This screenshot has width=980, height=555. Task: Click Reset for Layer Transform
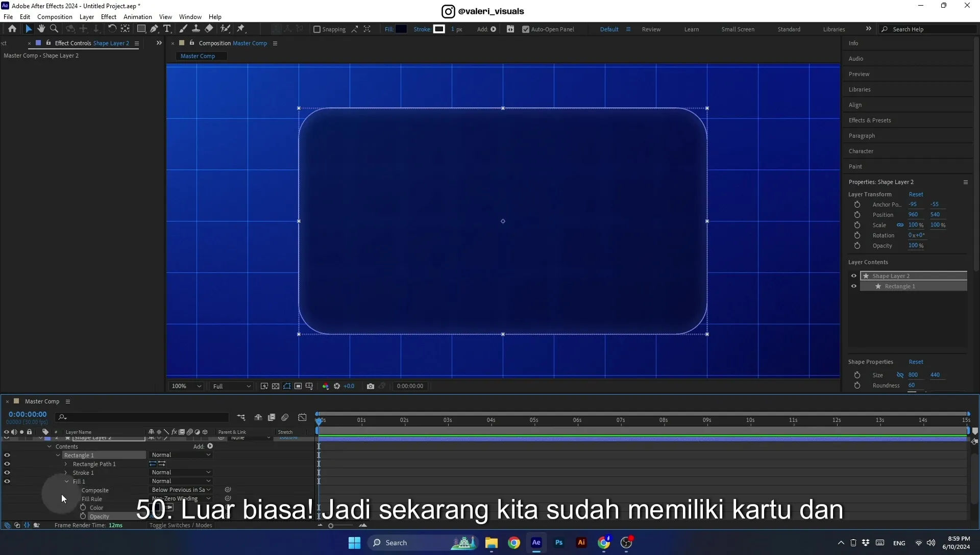[x=916, y=194]
